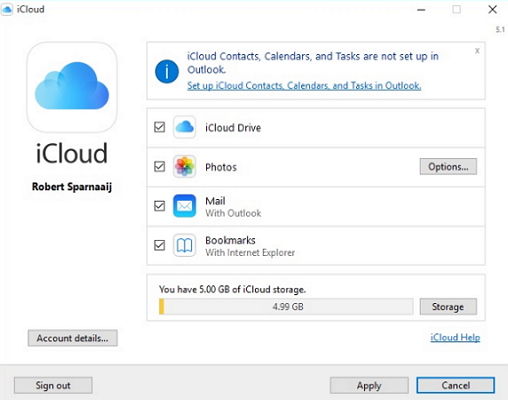Toggle the Bookmarks checkbox
The image size is (508, 400).
[160, 245]
